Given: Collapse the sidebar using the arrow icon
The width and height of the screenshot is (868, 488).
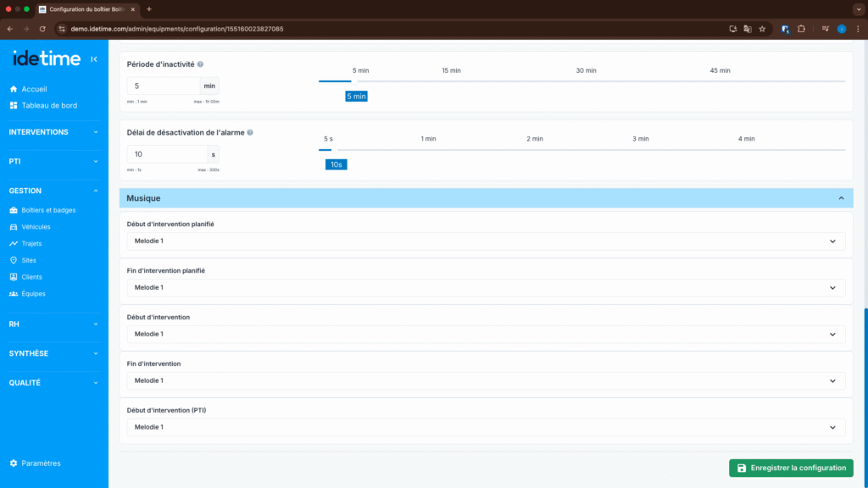Looking at the screenshot, I should point(94,59).
